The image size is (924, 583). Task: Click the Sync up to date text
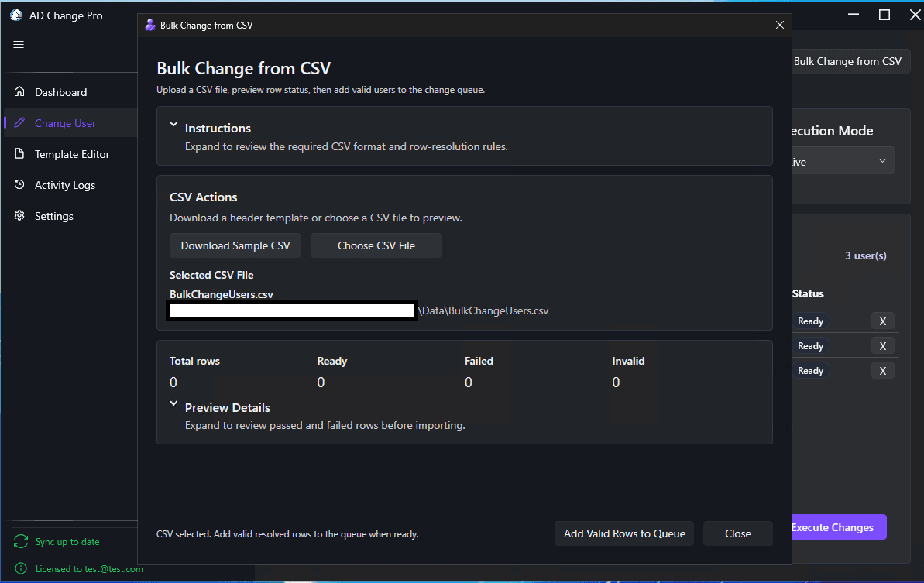click(x=67, y=542)
